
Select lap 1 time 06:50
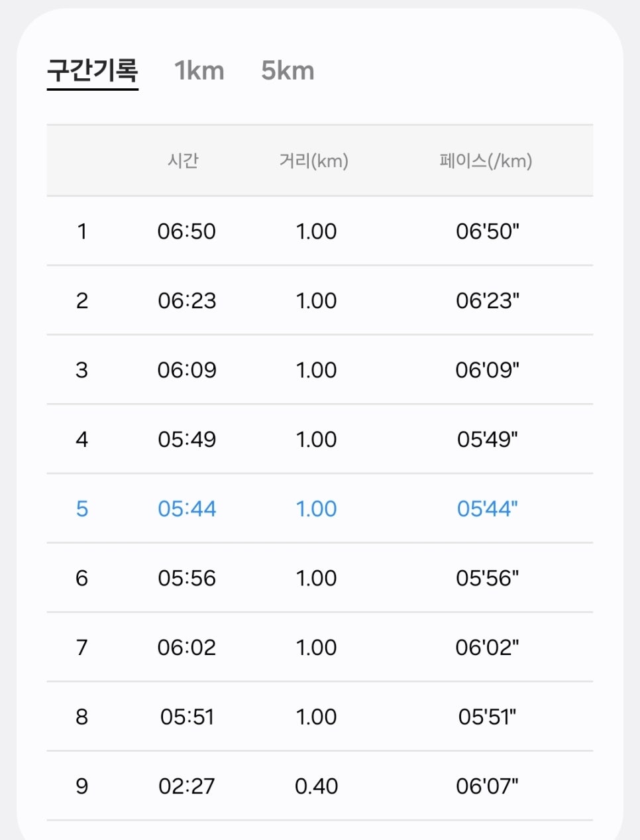tap(187, 231)
